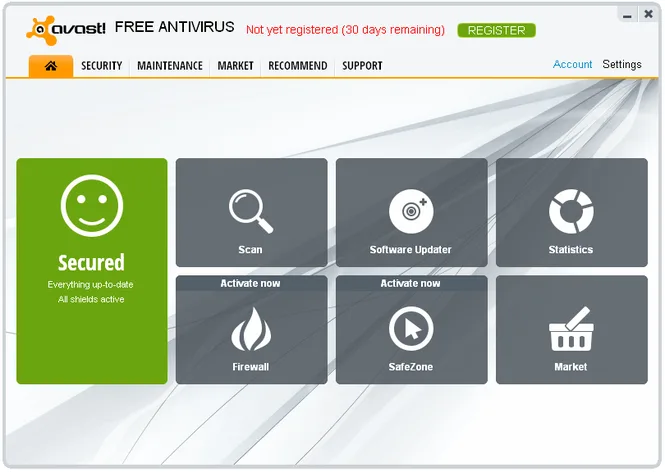Click the Statistics chart icon
The image size is (665, 472).
(x=571, y=211)
